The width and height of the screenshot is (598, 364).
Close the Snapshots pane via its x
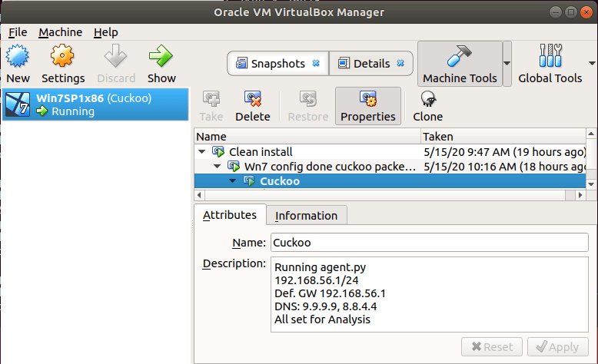[x=316, y=63]
